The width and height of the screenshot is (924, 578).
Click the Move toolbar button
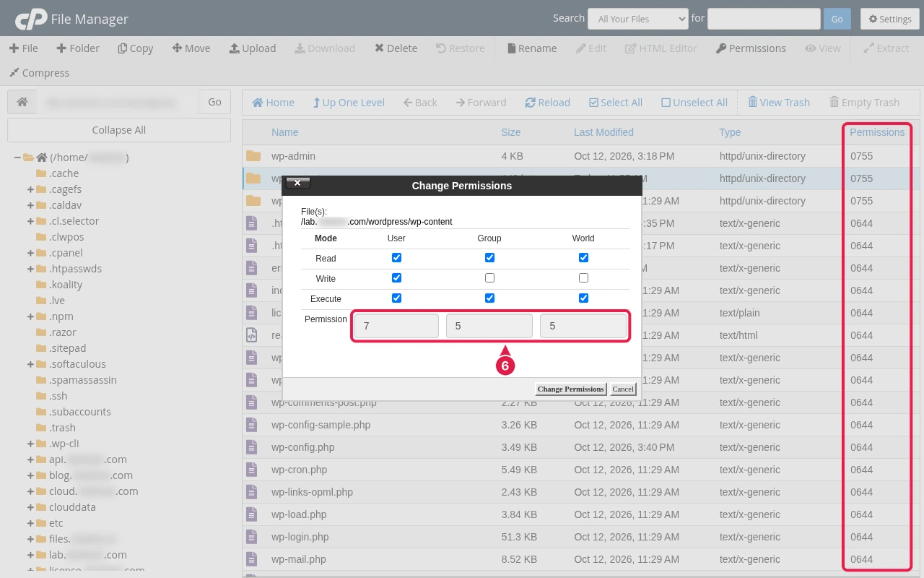[191, 48]
